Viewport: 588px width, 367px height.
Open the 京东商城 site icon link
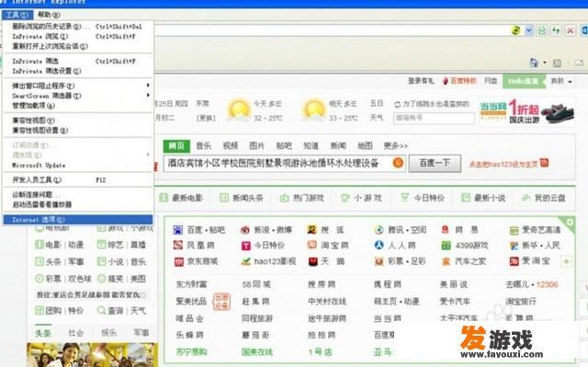pyautogui.click(x=178, y=261)
